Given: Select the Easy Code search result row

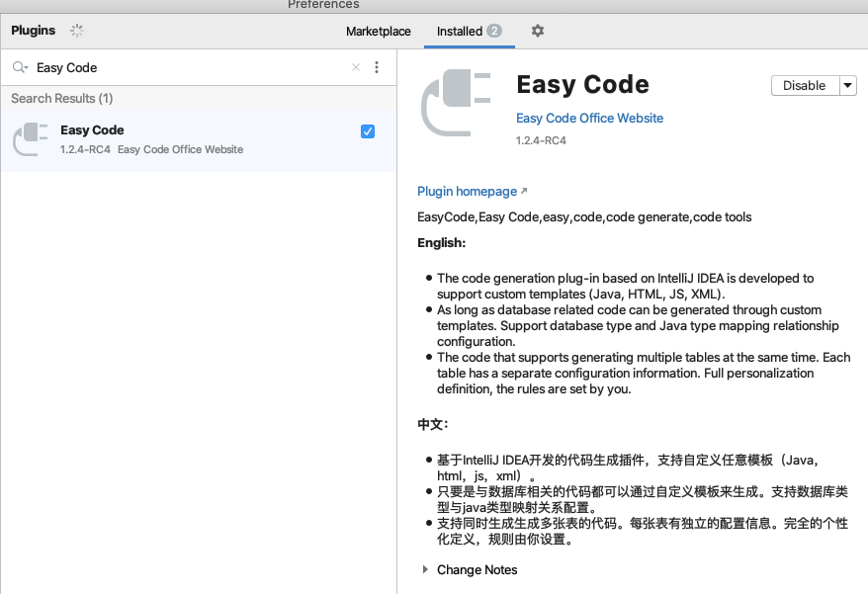Looking at the screenshot, I should pyautogui.click(x=178, y=138).
